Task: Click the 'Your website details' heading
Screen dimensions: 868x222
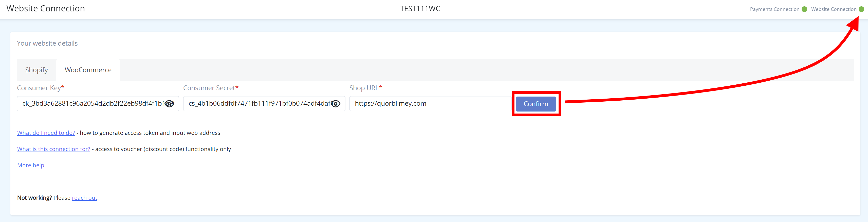Action: pos(47,43)
